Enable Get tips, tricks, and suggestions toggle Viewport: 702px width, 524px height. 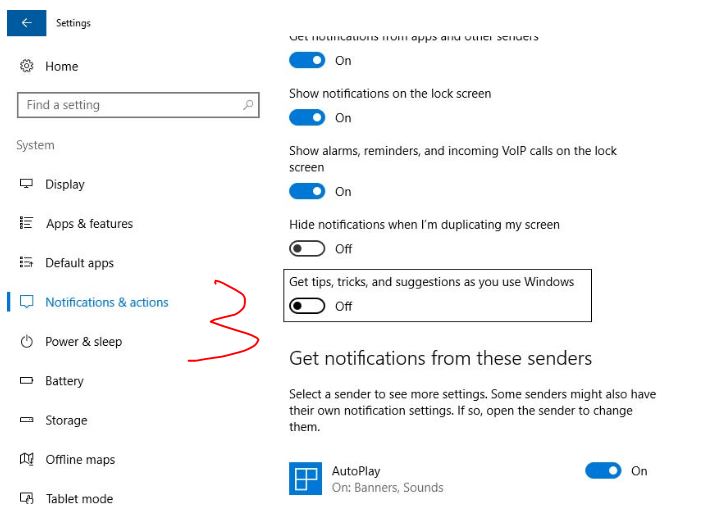click(x=307, y=306)
